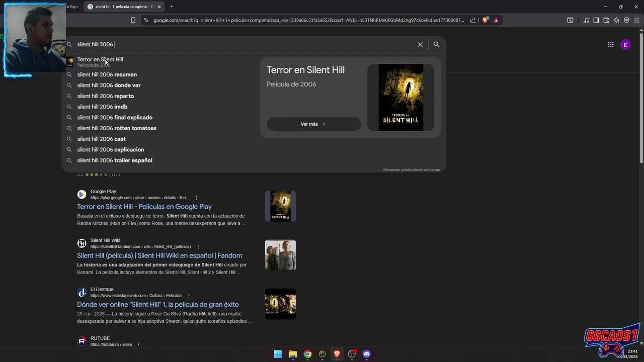This screenshot has width=644, height=362.
Task: Open the Leo AI sparkle icon
Action: (x=616, y=20)
